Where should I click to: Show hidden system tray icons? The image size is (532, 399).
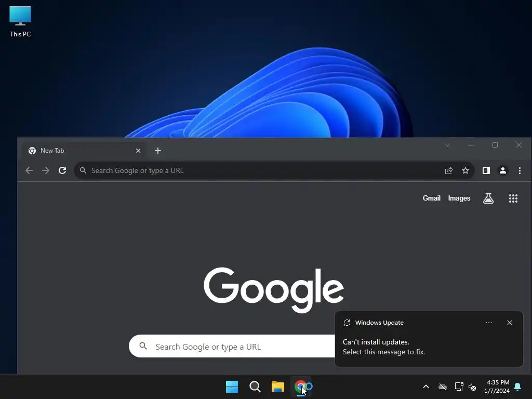click(426, 387)
